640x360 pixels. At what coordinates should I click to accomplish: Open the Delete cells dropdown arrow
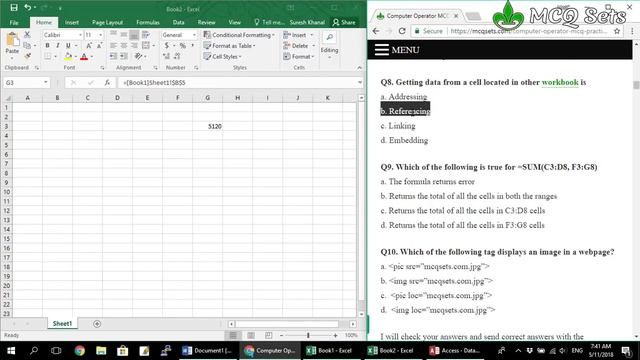pos(313,46)
